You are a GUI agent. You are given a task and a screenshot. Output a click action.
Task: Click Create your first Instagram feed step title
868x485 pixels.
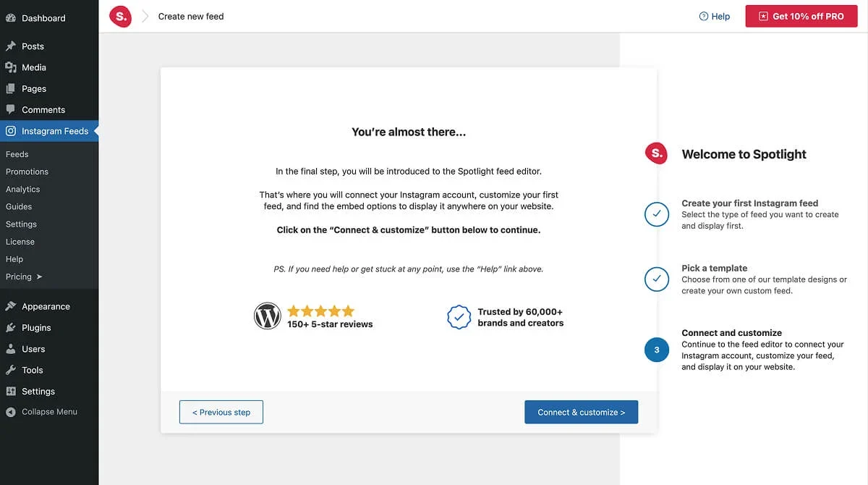click(x=750, y=203)
